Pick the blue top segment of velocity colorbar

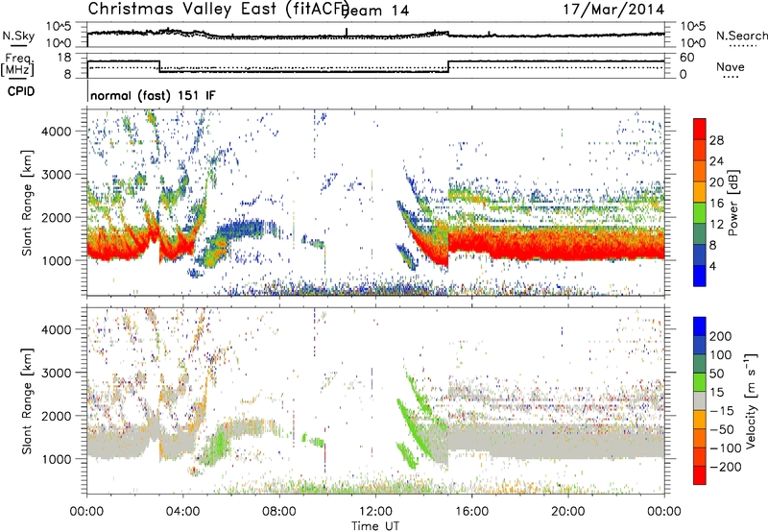tap(700, 326)
